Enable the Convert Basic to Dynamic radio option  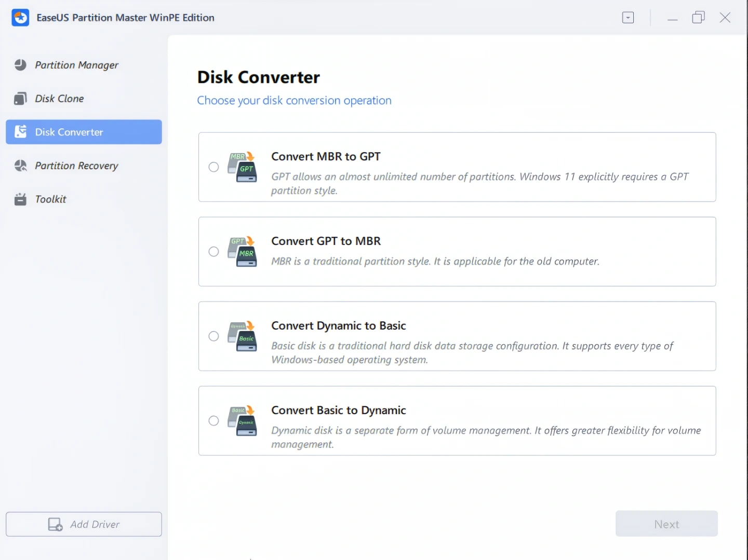tap(213, 421)
